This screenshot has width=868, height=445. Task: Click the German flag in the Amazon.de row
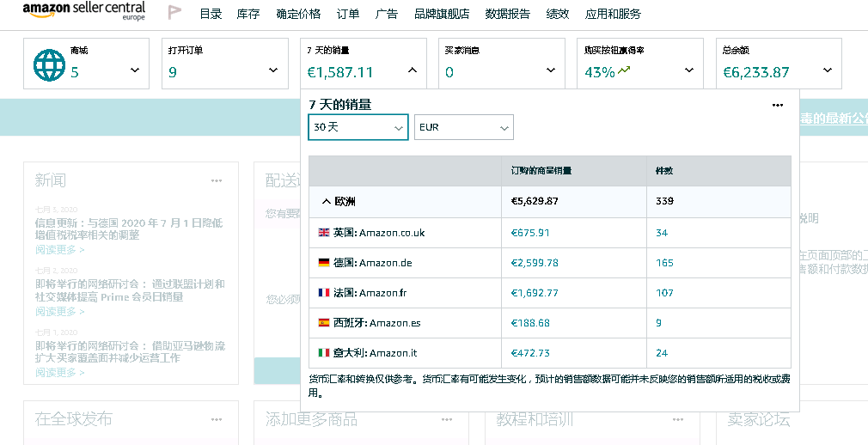324,262
